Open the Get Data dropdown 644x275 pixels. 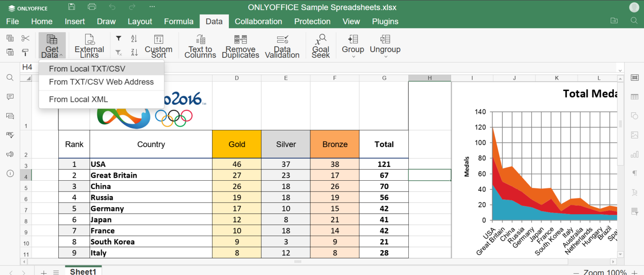click(x=52, y=45)
